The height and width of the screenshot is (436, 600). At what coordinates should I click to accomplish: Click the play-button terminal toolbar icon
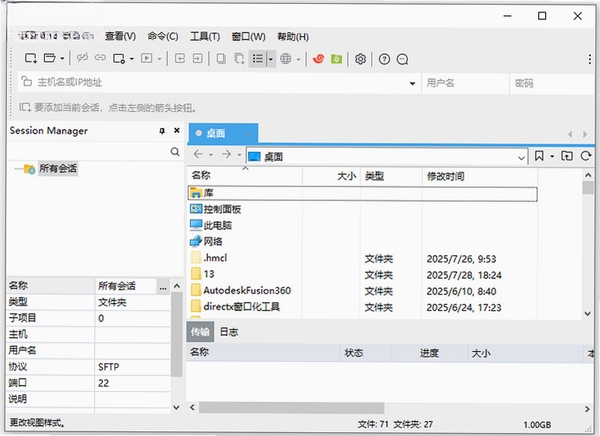(147, 59)
